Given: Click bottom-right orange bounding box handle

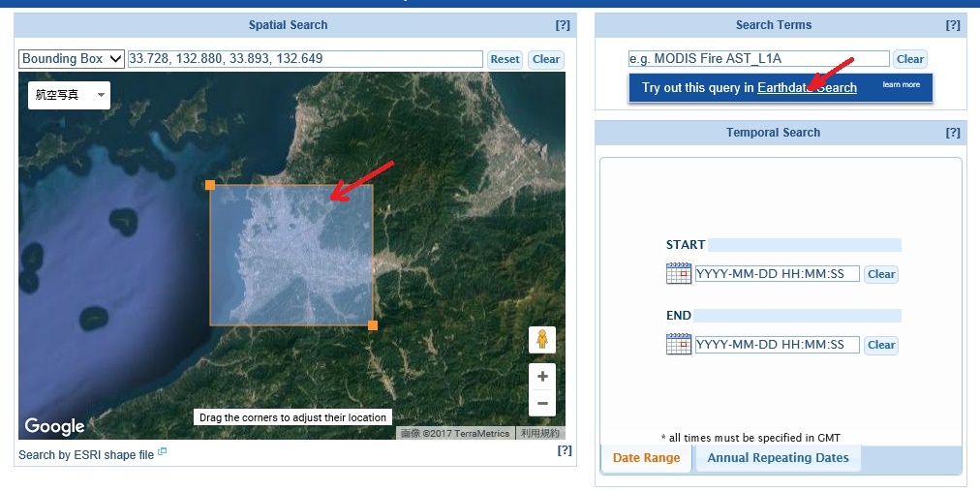Looking at the screenshot, I should [373, 325].
